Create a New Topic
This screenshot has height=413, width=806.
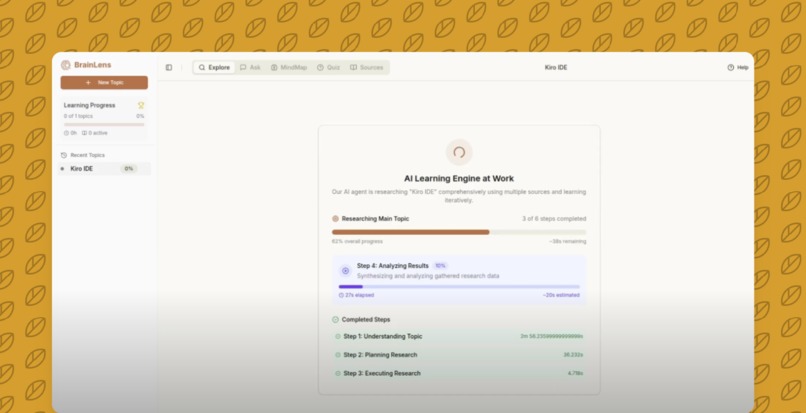104,82
